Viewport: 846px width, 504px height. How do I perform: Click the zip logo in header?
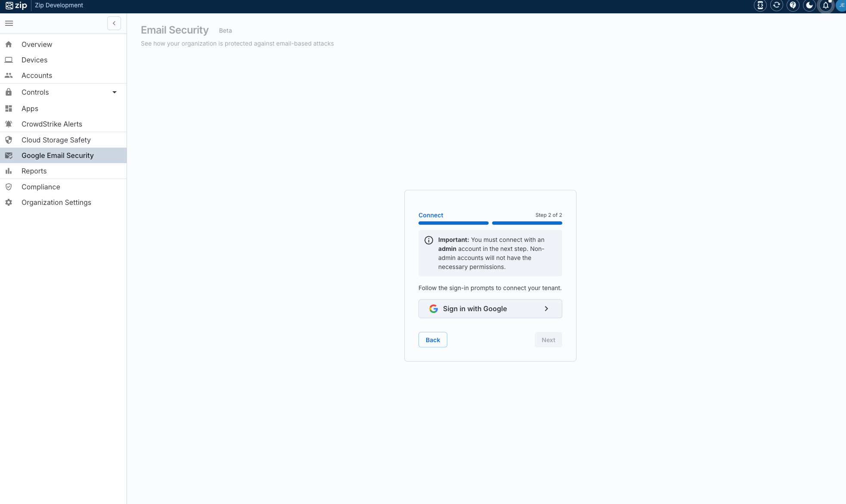[16, 6]
